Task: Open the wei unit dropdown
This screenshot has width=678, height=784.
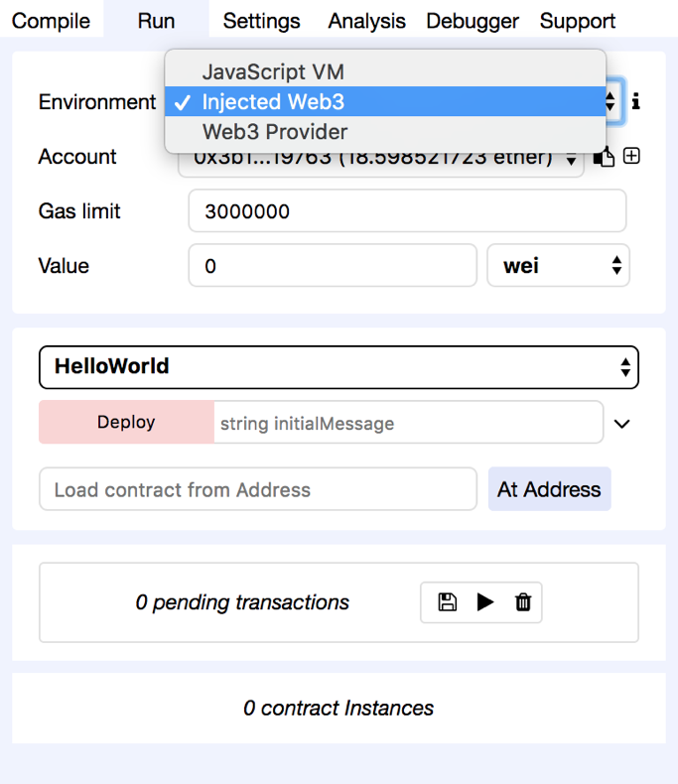Action: [558, 266]
